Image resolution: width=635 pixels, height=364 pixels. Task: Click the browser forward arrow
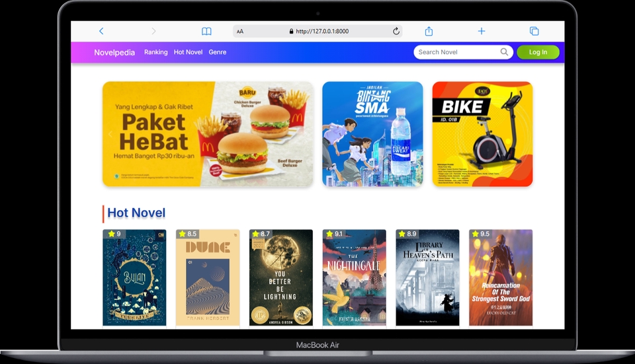pos(153,31)
